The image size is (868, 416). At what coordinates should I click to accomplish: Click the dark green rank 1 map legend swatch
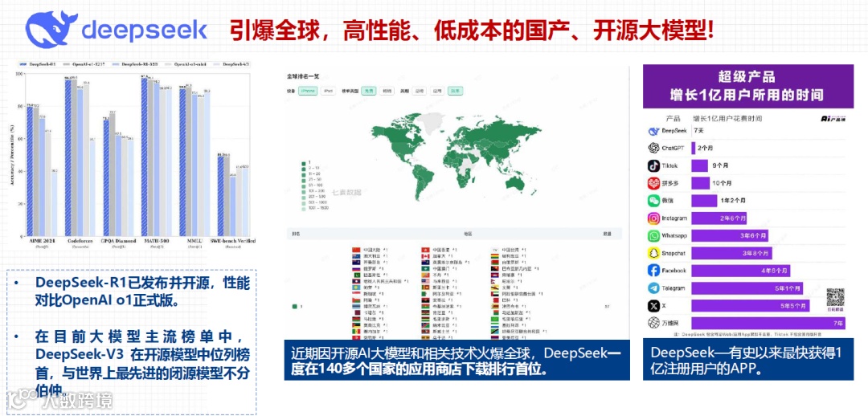pos(303,164)
